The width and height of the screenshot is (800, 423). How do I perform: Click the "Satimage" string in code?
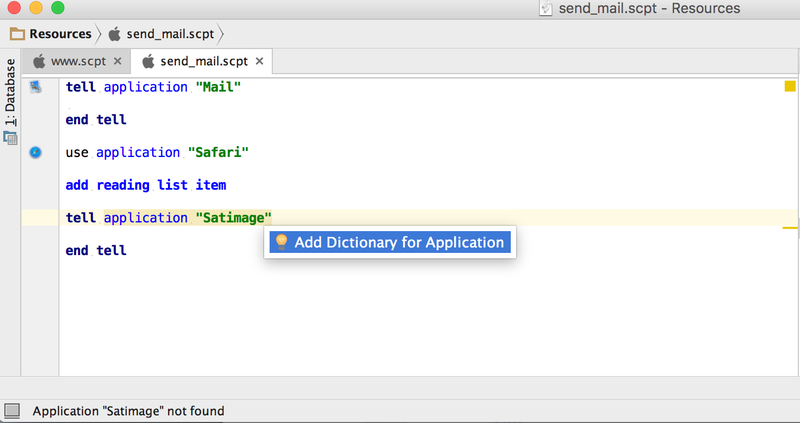(x=233, y=218)
